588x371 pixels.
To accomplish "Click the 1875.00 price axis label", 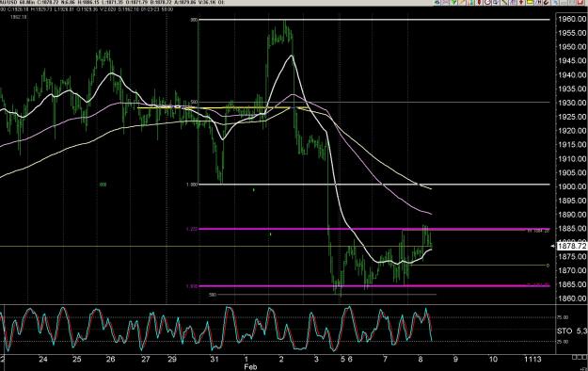I will (571, 257).
